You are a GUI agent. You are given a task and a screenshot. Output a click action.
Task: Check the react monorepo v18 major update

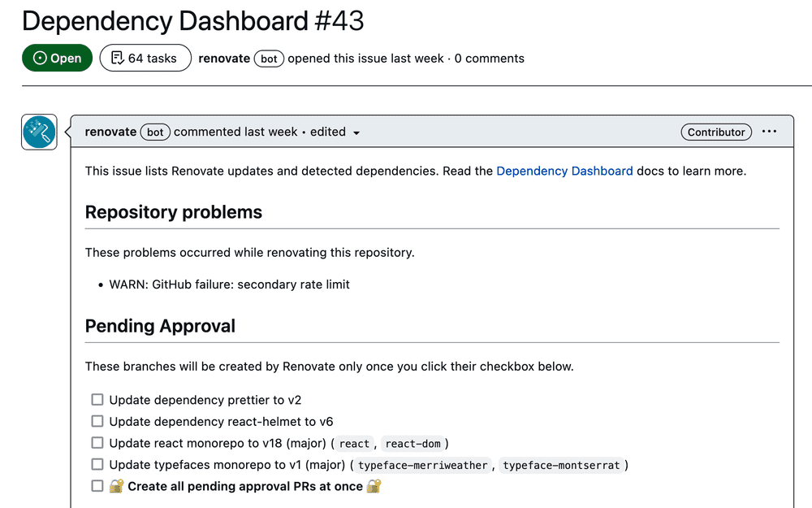[97, 443]
